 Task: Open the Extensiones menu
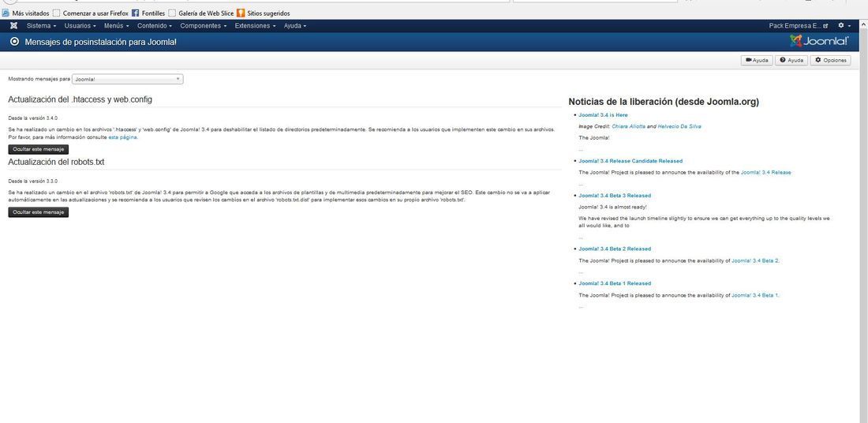pyautogui.click(x=255, y=25)
